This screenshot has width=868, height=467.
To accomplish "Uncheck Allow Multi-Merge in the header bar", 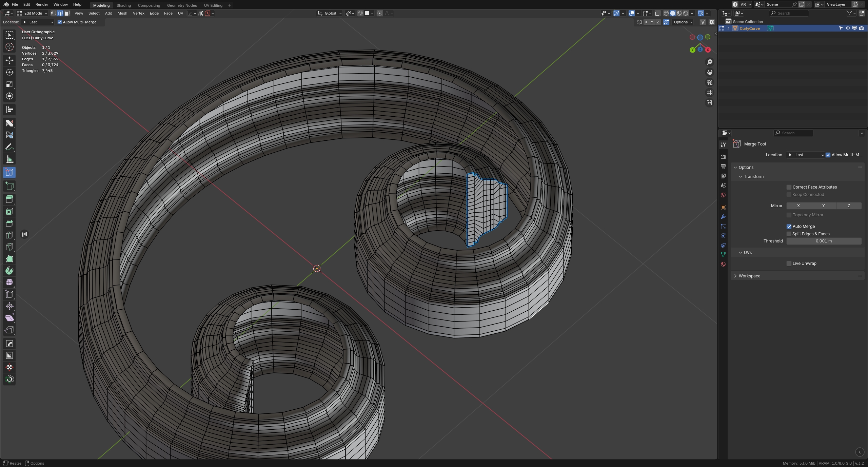I will click(x=60, y=22).
